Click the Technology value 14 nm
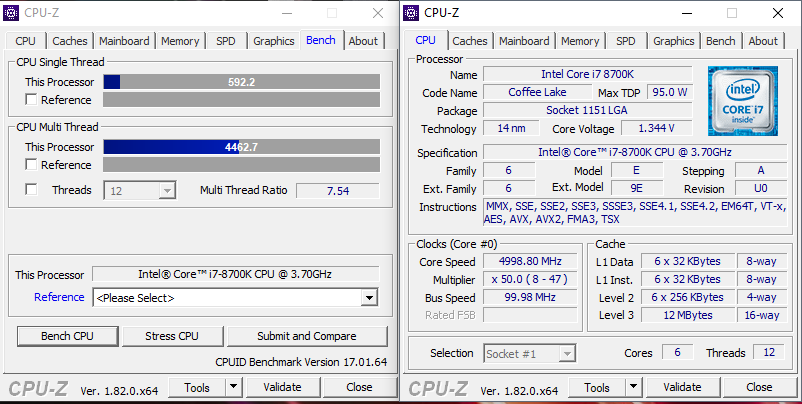This screenshot has height=404, width=802. pos(511,128)
